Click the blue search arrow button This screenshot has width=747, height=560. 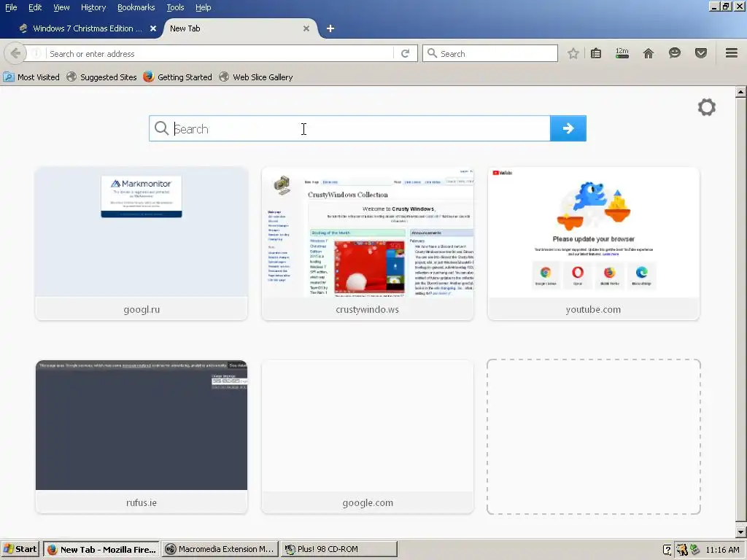click(568, 128)
